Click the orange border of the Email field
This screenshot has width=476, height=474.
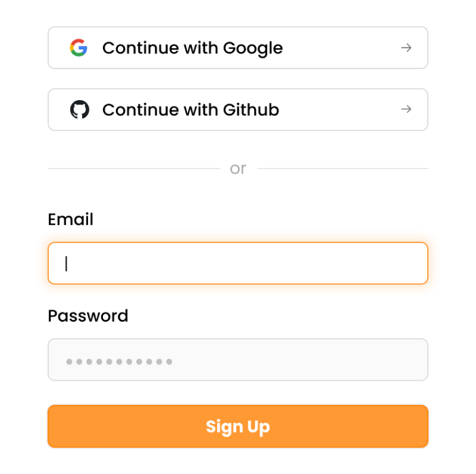[x=238, y=243]
